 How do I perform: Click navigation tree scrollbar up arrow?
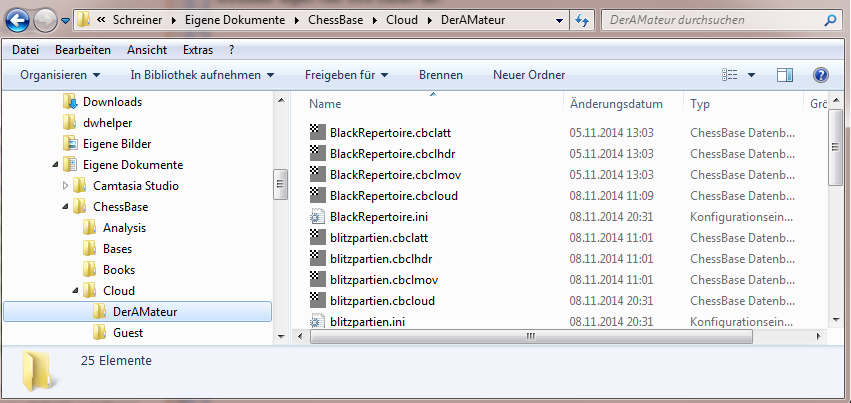point(281,100)
